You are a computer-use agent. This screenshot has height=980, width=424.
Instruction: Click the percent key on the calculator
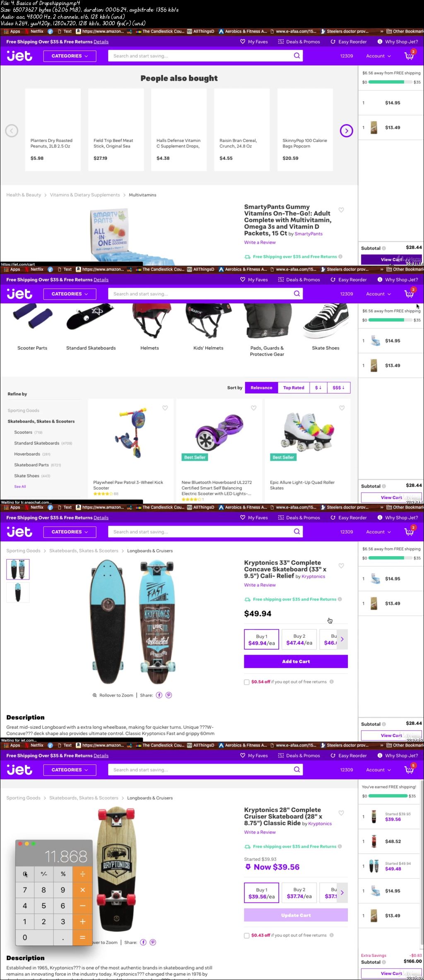[x=63, y=874]
